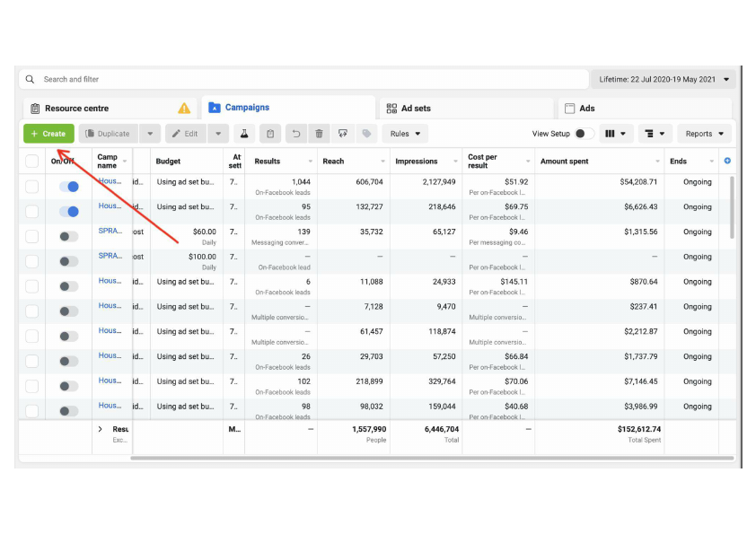Viewport: 756px width, 534px height.
Task: Click the tag label icon
Action: pos(367,134)
